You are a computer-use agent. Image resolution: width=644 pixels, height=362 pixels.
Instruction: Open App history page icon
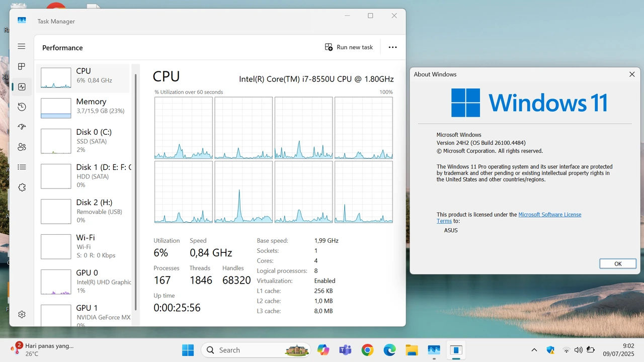[22, 107]
